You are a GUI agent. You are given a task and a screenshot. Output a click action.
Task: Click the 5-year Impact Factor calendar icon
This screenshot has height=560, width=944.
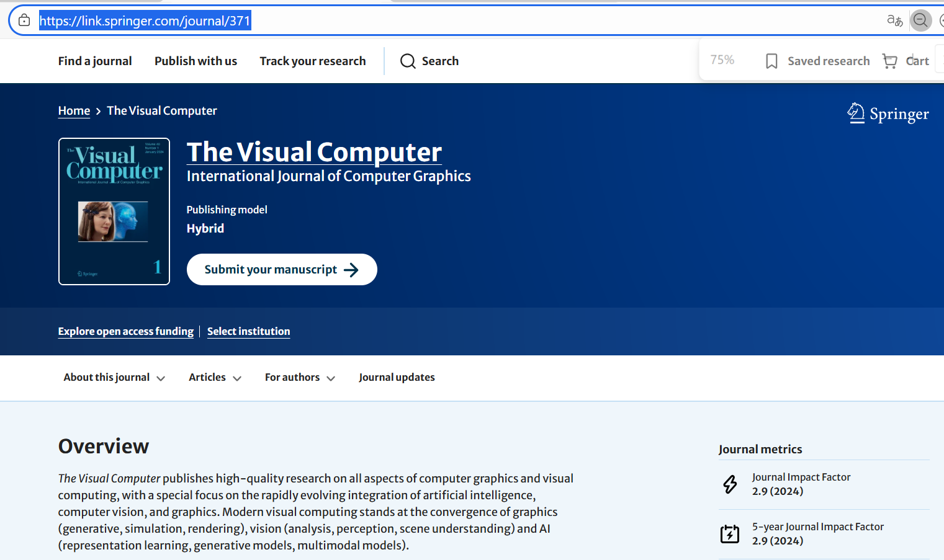click(x=730, y=533)
